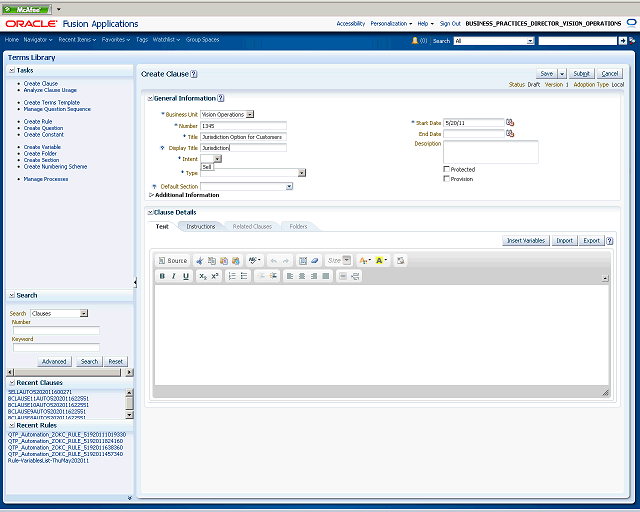Click the Cut icon in editor toolbar
Image resolution: width=640 pixels, height=512 pixels.
pyautogui.click(x=200, y=260)
